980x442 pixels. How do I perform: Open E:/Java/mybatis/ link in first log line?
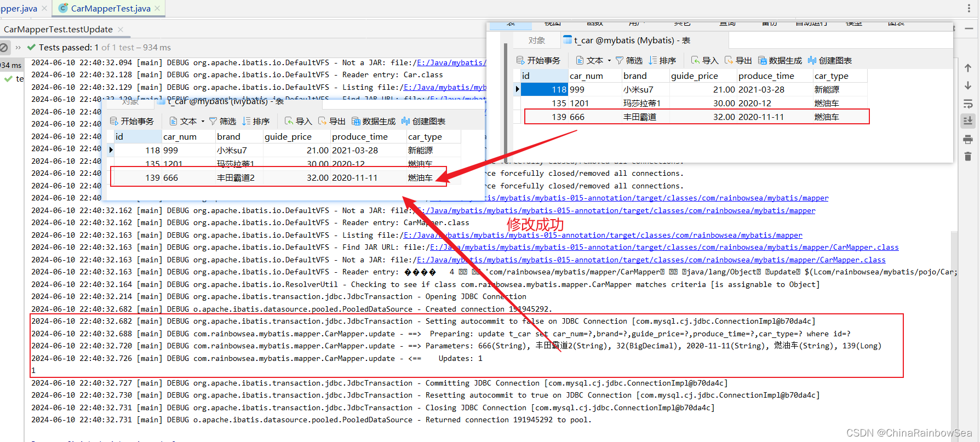coord(451,62)
